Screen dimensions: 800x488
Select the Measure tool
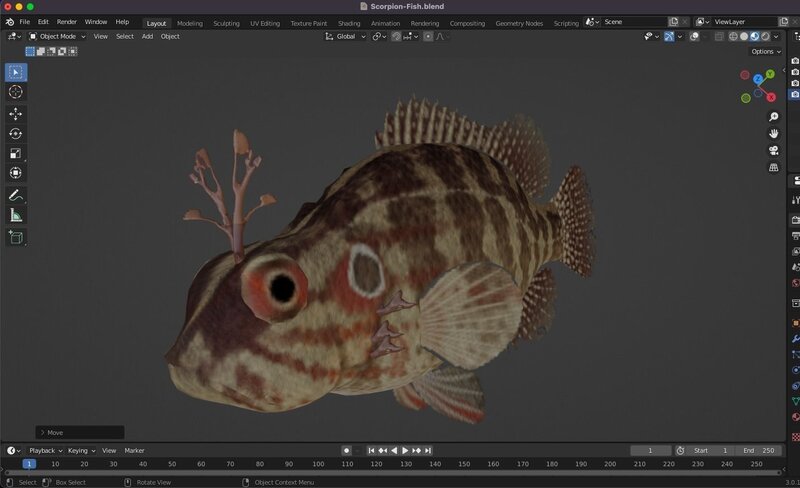[16, 215]
